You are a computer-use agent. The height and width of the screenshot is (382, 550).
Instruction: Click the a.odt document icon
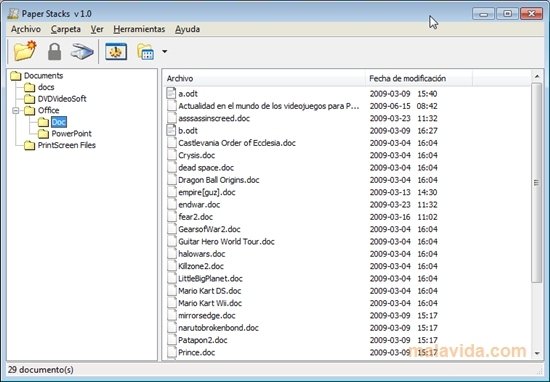171,93
